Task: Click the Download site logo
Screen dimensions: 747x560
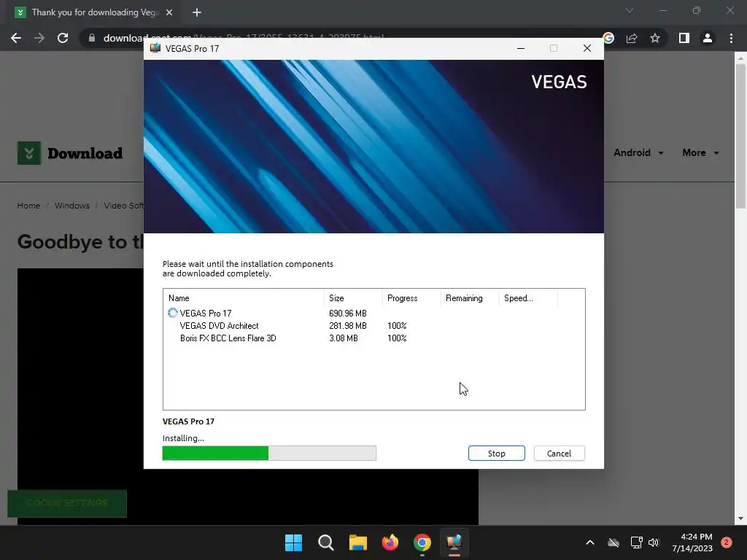Action: (70, 153)
